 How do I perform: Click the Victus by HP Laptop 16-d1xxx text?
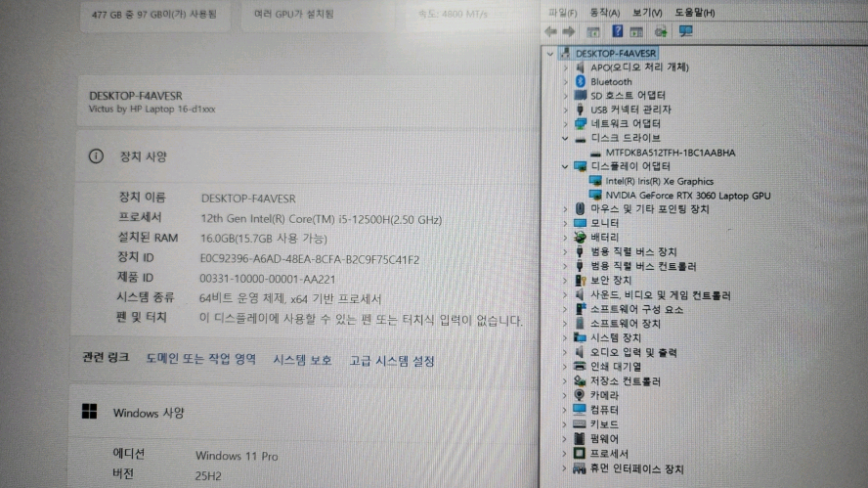(152, 110)
